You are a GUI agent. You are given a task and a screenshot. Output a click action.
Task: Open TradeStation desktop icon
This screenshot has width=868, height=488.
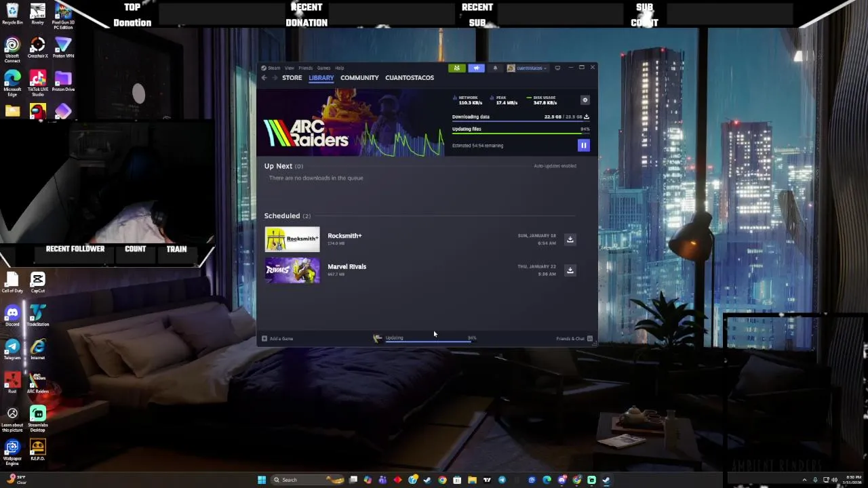(37, 316)
